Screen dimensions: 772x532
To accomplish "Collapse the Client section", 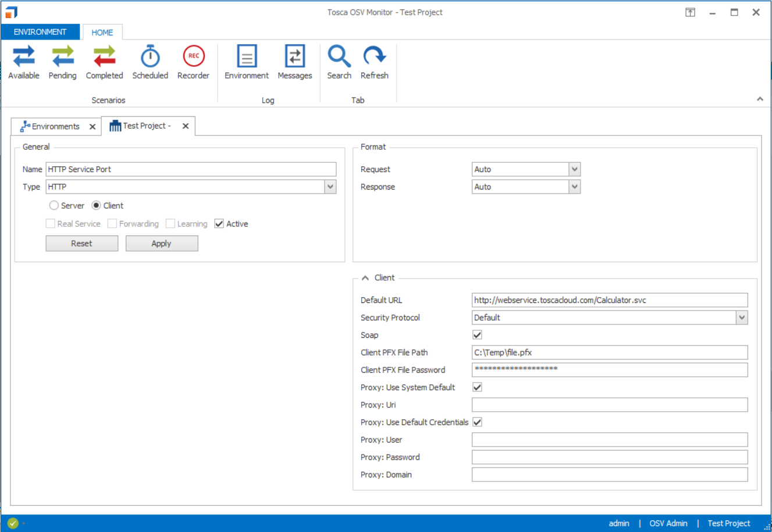I will pyautogui.click(x=365, y=278).
